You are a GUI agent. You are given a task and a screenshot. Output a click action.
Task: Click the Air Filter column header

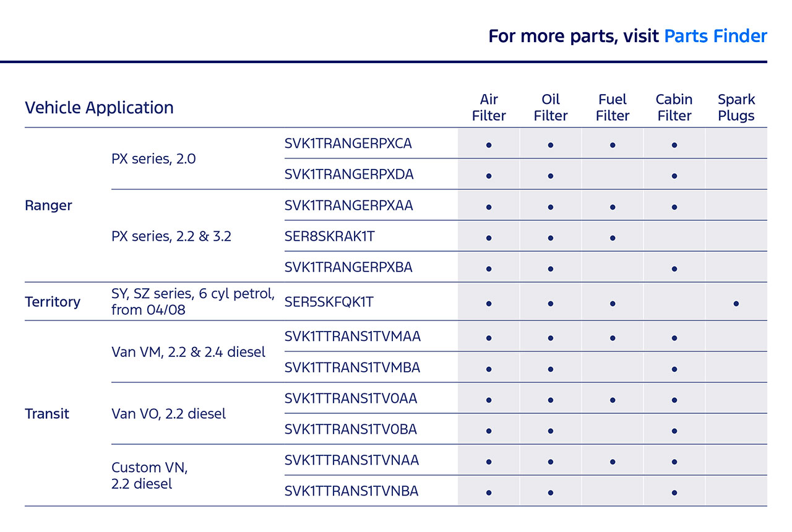coord(489,108)
